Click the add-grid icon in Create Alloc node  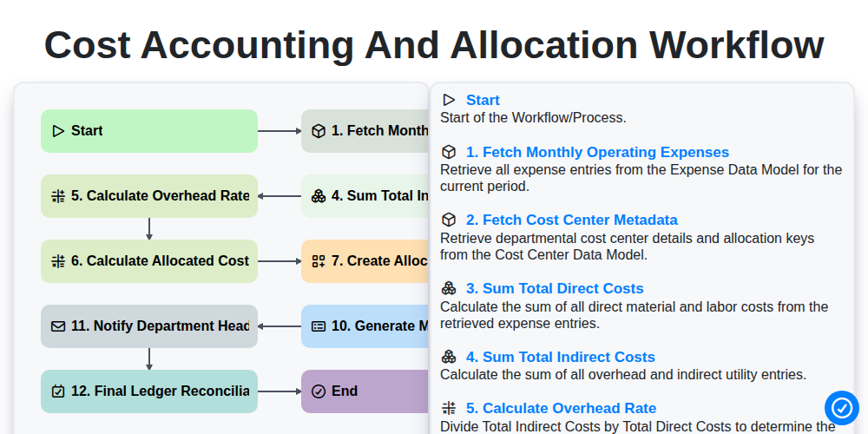click(x=319, y=261)
